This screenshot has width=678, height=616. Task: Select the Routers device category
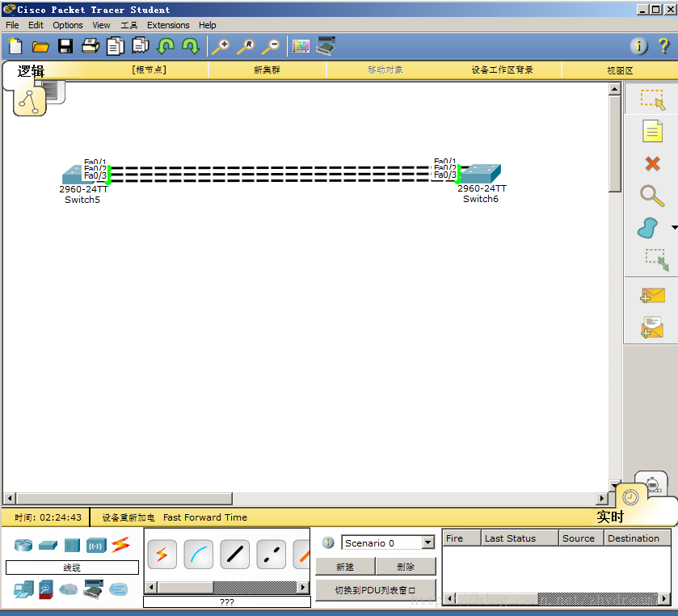tap(23, 545)
